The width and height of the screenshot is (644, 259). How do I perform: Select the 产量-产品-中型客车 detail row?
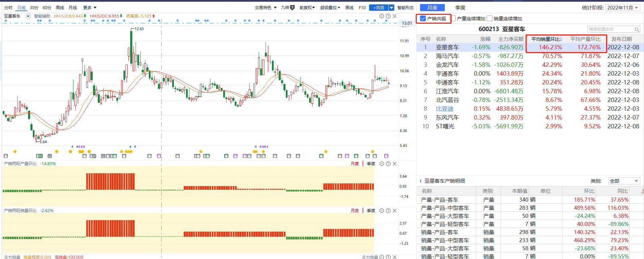point(530,208)
